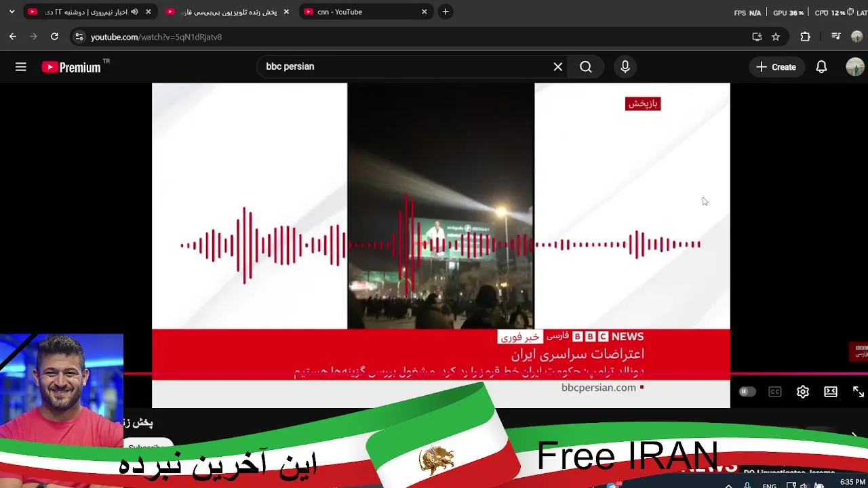Screen dimensions: 868x488
Task: Switch player to theater mode
Action: (831, 392)
